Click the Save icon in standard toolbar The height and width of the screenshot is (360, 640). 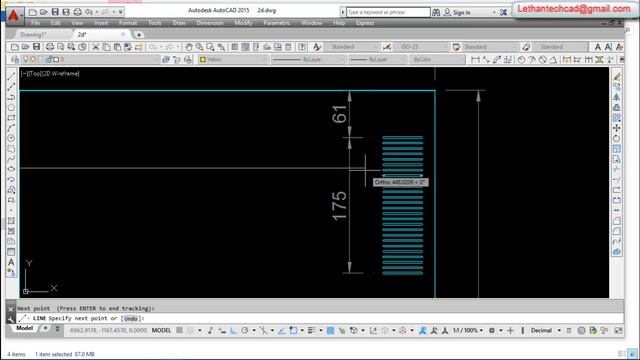tap(36, 47)
